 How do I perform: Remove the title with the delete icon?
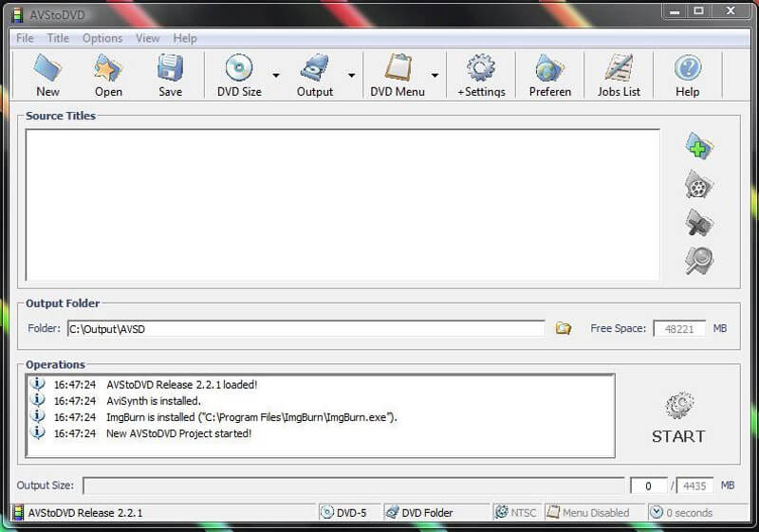tap(699, 223)
